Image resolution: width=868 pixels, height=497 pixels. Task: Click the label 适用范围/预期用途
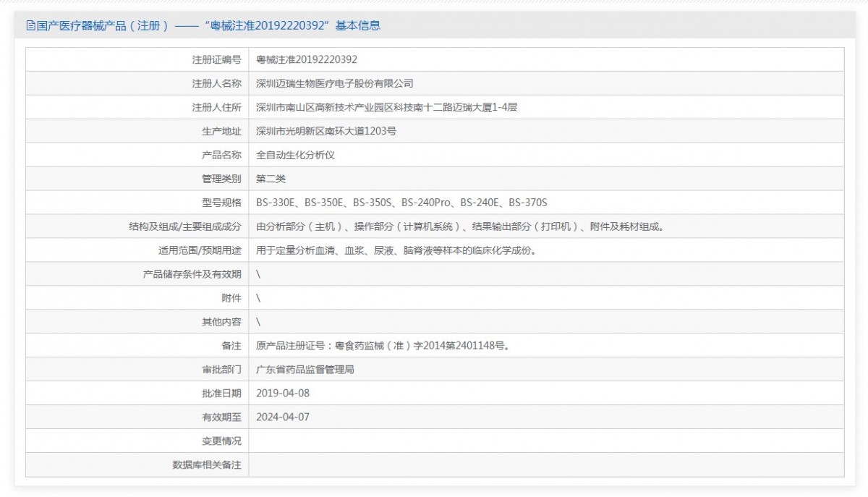[x=200, y=250]
